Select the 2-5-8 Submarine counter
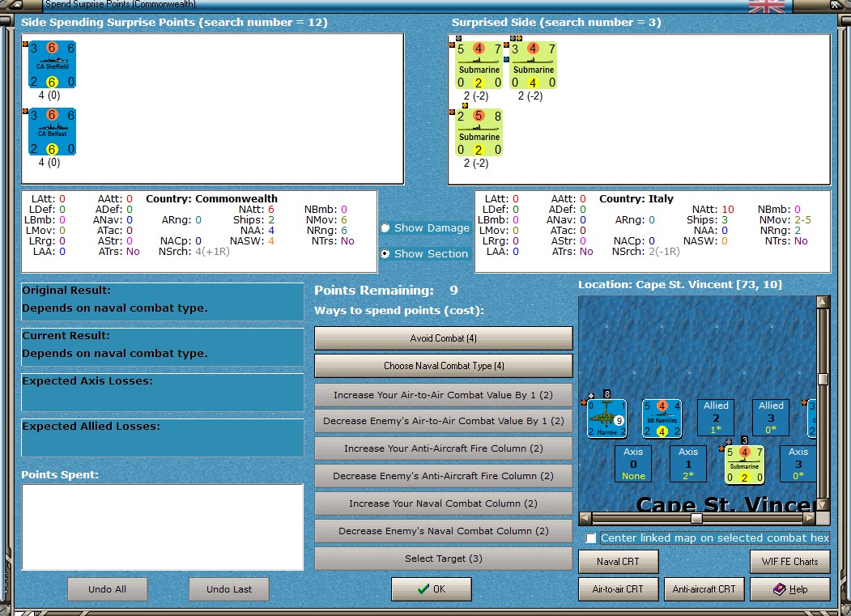 click(479, 133)
